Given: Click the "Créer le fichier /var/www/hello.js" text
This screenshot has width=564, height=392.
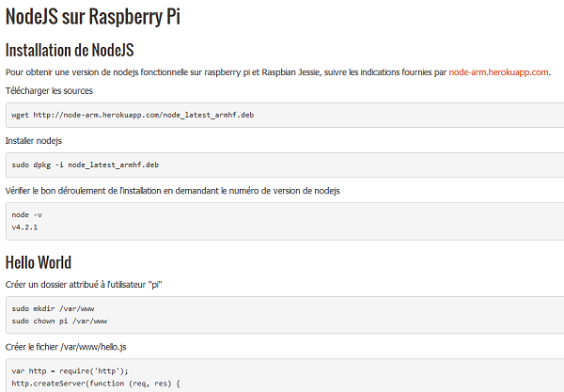Looking at the screenshot, I should (x=66, y=347).
